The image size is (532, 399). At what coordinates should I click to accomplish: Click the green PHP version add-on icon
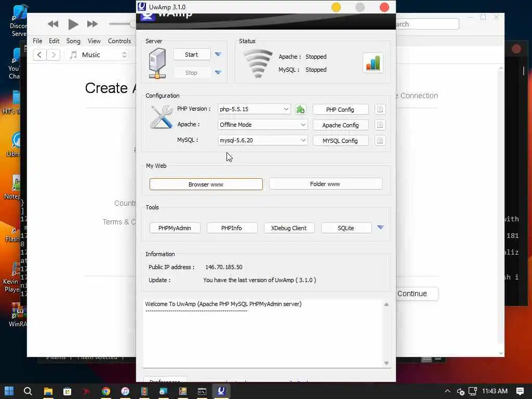[x=300, y=110]
